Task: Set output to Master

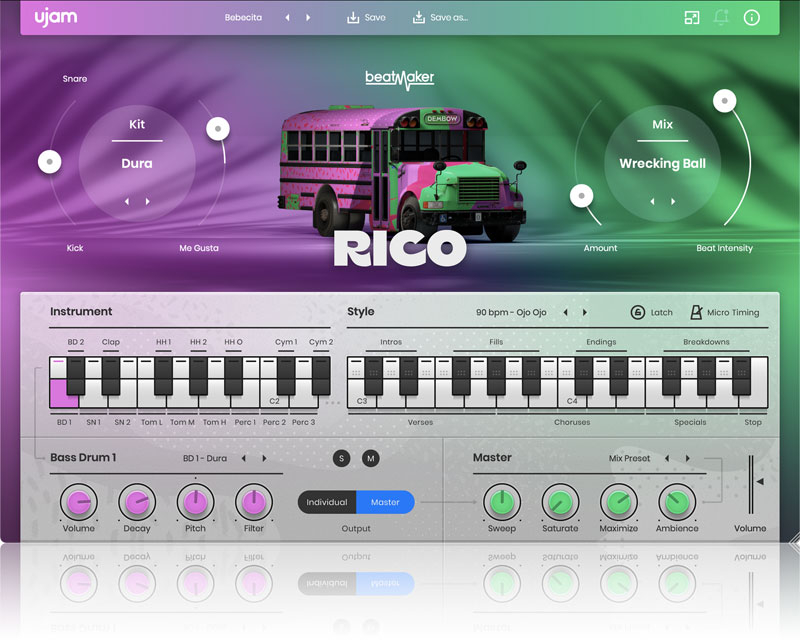Action: [x=385, y=502]
